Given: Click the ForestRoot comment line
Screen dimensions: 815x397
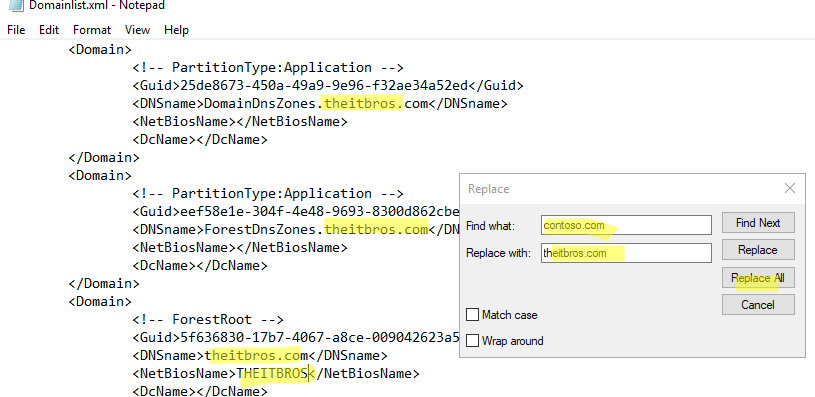Looking at the screenshot, I should 208,319.
